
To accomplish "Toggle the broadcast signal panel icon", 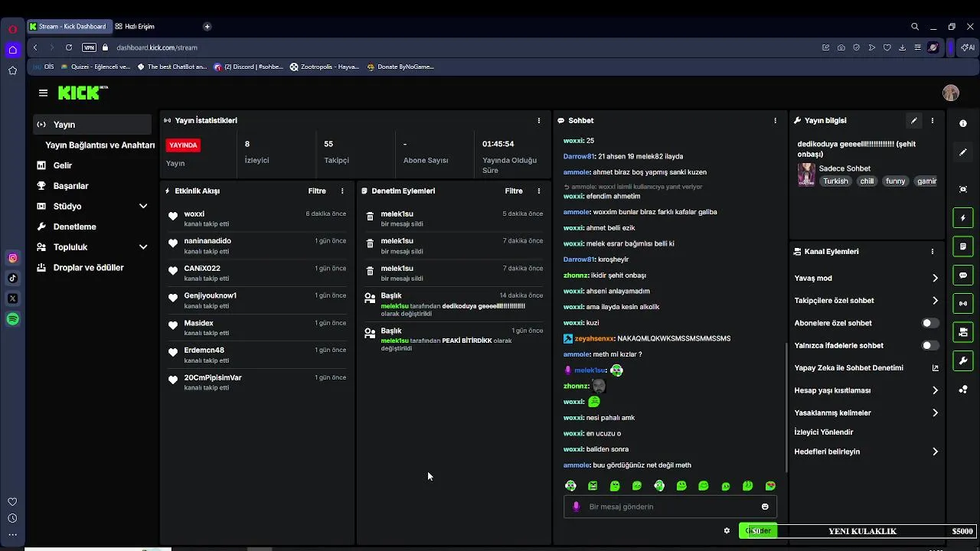I will [963, 303].
